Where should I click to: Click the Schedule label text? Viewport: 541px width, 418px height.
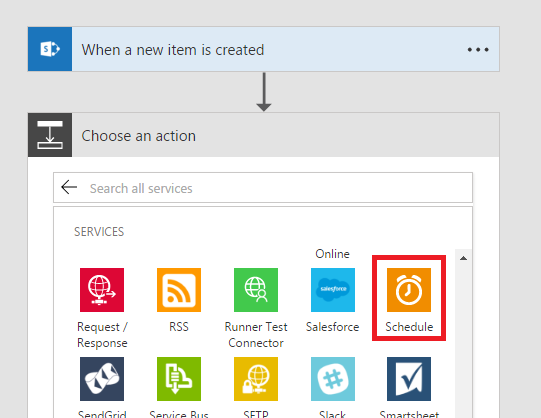tap(409, 327)
